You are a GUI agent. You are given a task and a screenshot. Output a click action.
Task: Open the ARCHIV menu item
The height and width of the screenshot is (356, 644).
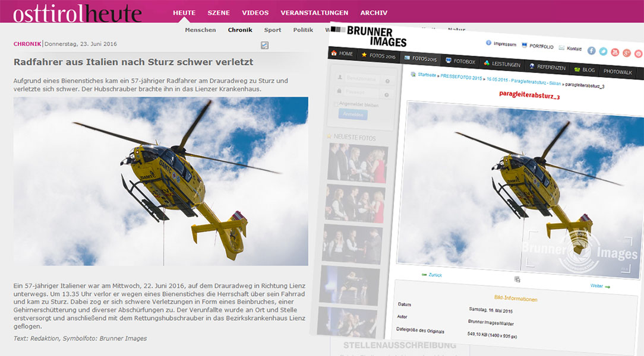tap(374, 12)
